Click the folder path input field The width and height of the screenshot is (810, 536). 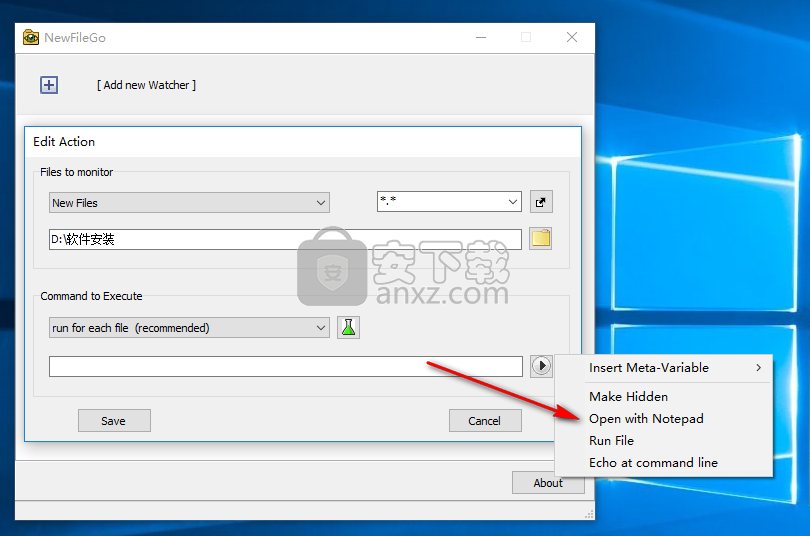coord(285,240)
